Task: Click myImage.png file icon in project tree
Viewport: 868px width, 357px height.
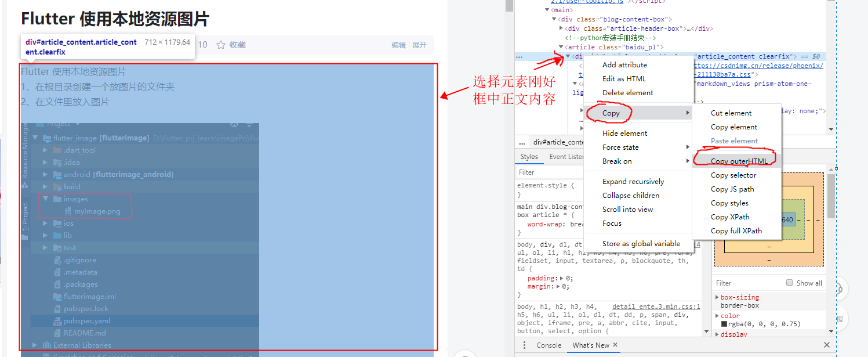Action: (x=68, y=211)
